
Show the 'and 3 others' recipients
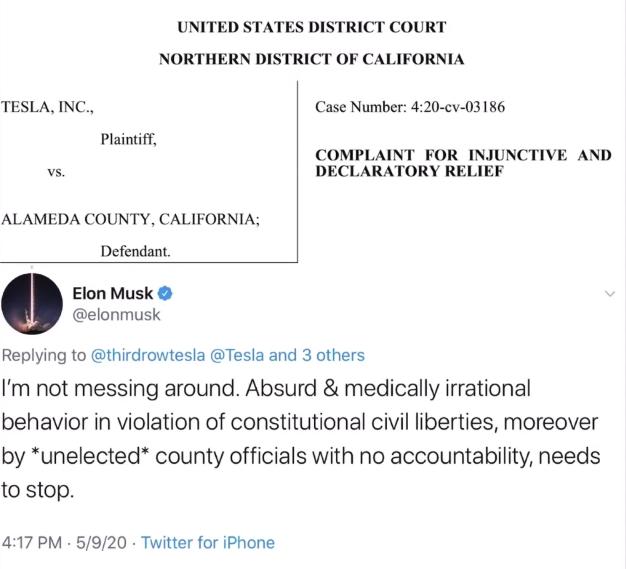317,355
